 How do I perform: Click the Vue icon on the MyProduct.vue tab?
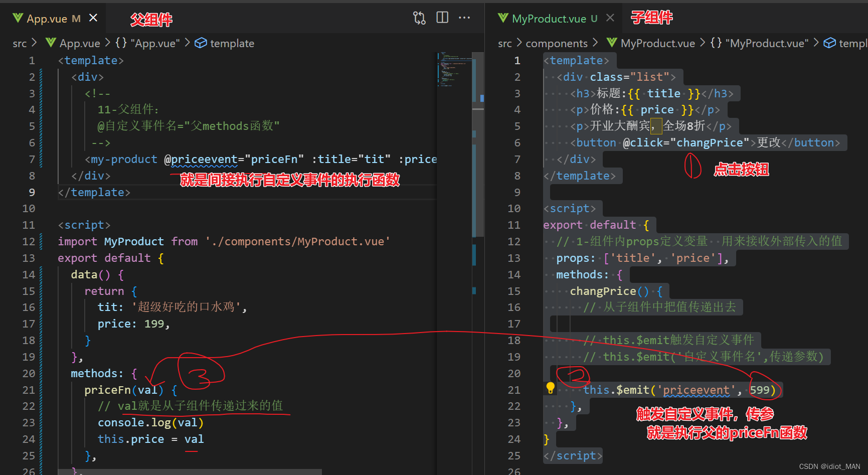click(503, 19)
